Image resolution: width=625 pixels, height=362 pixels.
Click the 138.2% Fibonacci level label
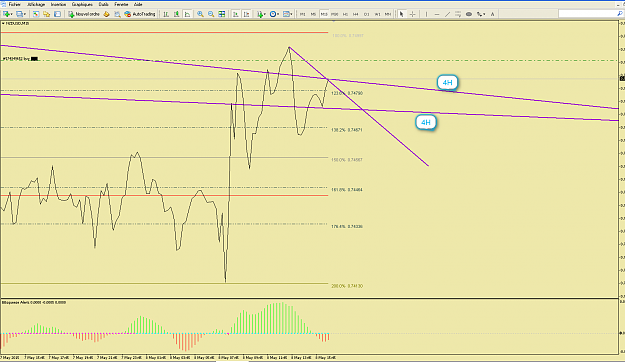point(347,130)
